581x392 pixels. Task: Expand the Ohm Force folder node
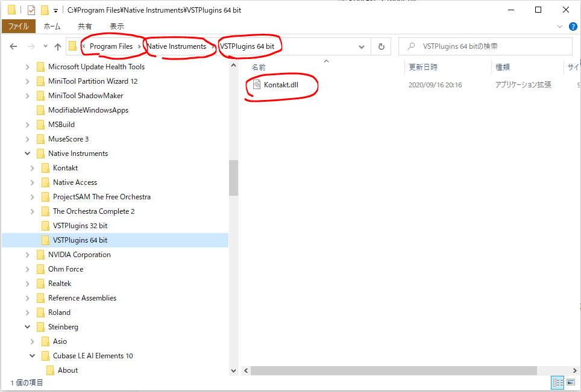(27, 269)
